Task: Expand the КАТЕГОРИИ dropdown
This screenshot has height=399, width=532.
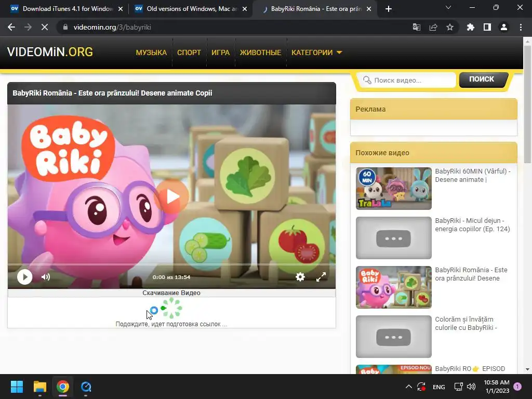Action: click(316, 52)
